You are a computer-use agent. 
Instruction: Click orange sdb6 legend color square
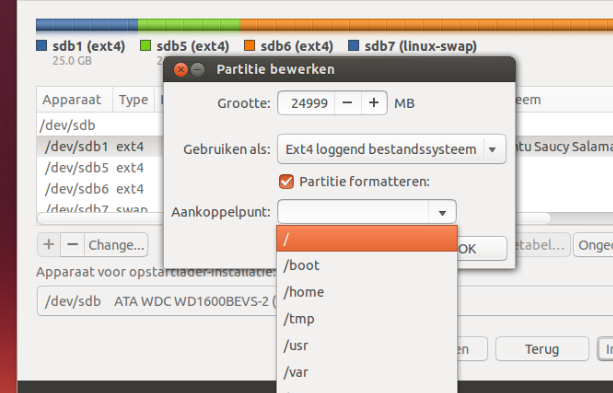point(249,46)
